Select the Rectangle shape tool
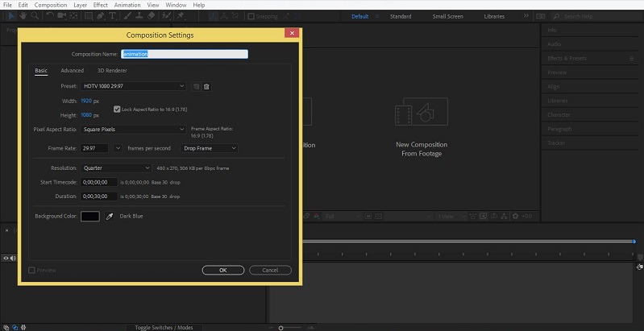This screenshot has width=644, height=331. (x=89, y=16)
